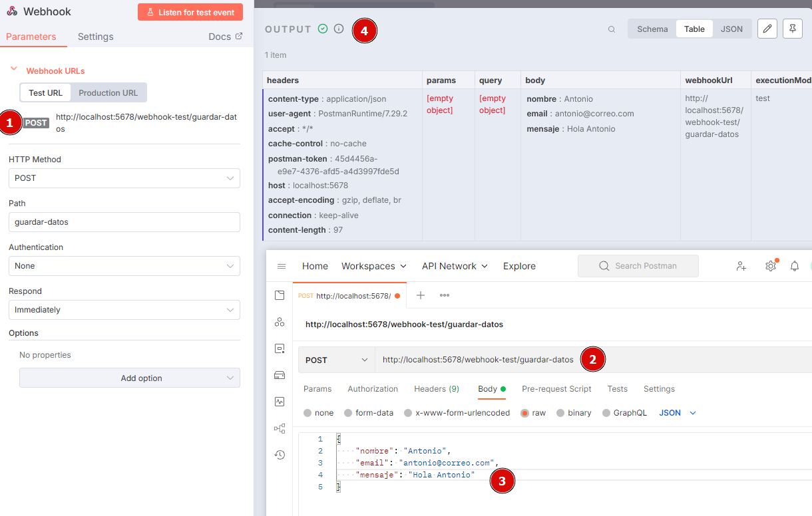Viewport: 812px width, 516px height.
Task: Click the headers column header in output table
Action: click(x=343, y=80)
